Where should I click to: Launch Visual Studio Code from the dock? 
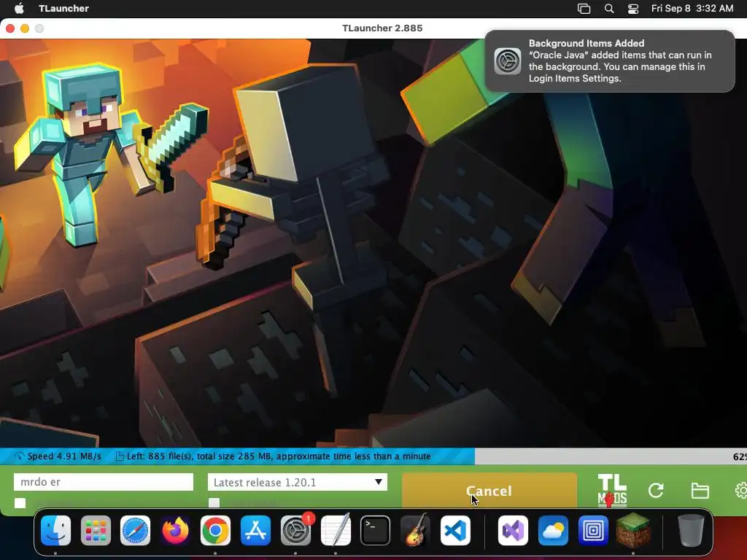pyautogui.click(x=455, y=531)
